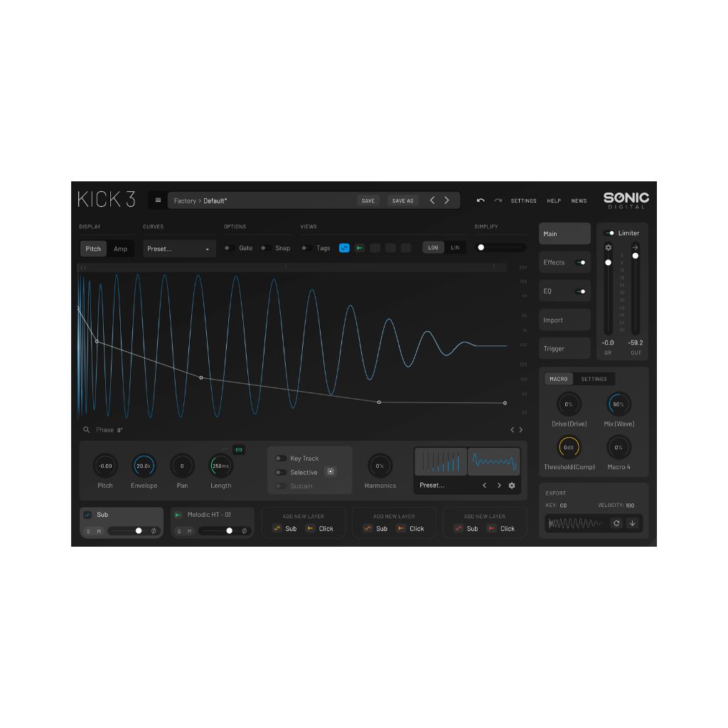Switch display to Amp

(x=120, y=249)
